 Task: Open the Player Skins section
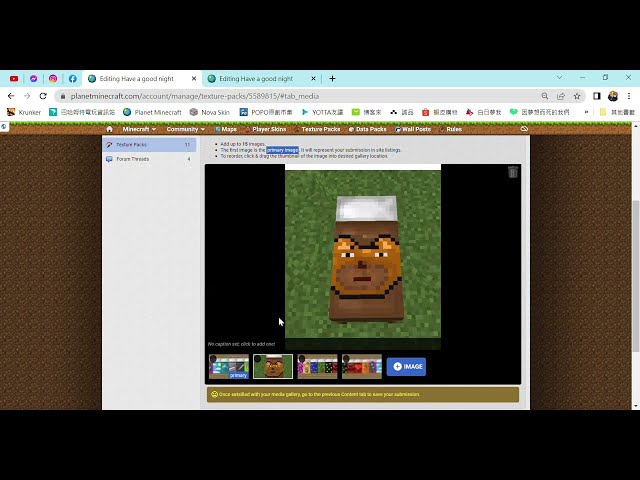pyautogui.click(x=266, y=129)
